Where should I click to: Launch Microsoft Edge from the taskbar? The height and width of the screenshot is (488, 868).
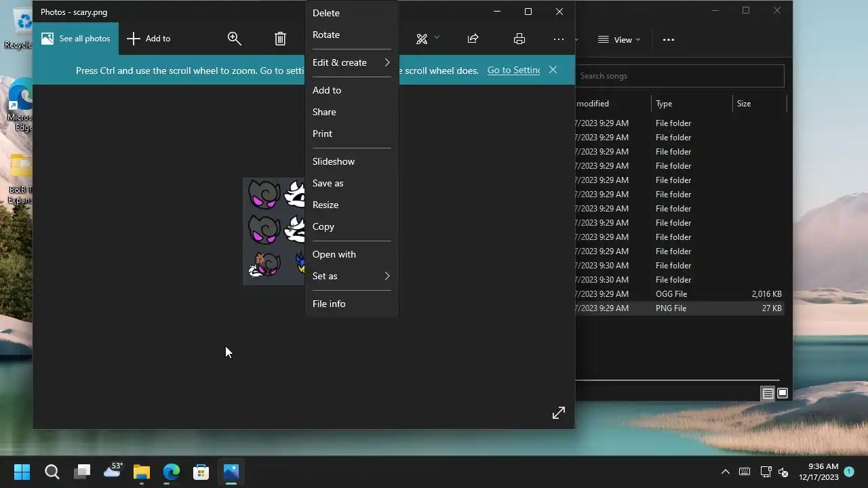pyautogui.click(x=171, y=472)
